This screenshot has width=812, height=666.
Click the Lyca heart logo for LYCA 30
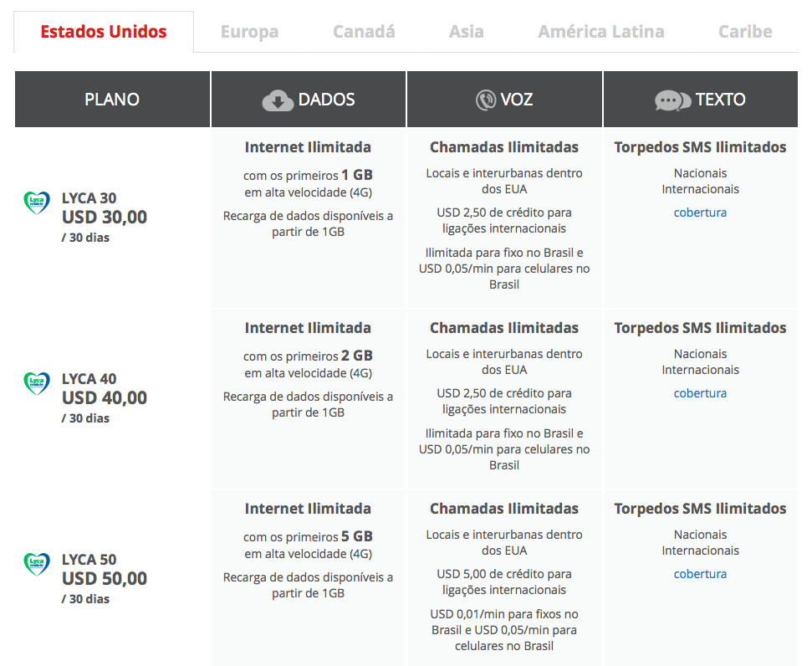tap(37, 202)
